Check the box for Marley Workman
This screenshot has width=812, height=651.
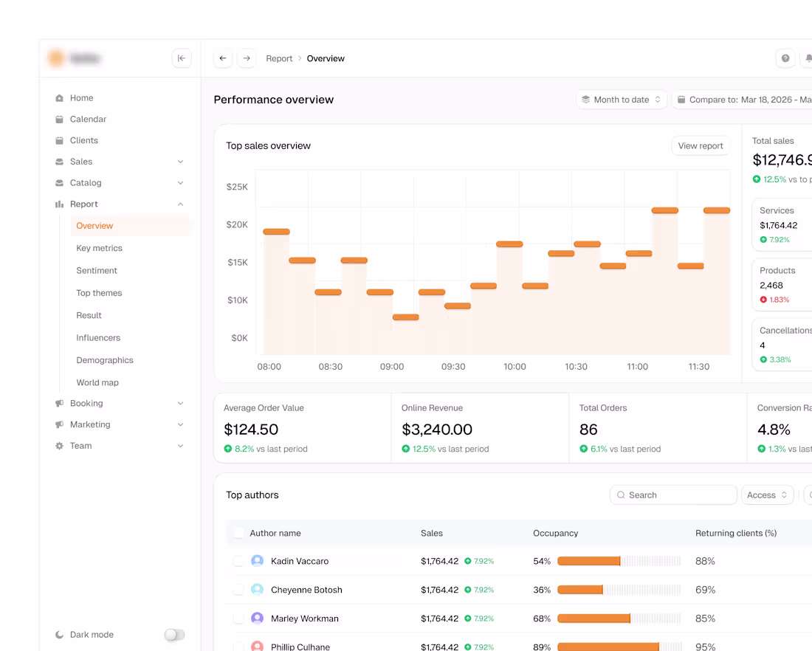click(238, 619)
